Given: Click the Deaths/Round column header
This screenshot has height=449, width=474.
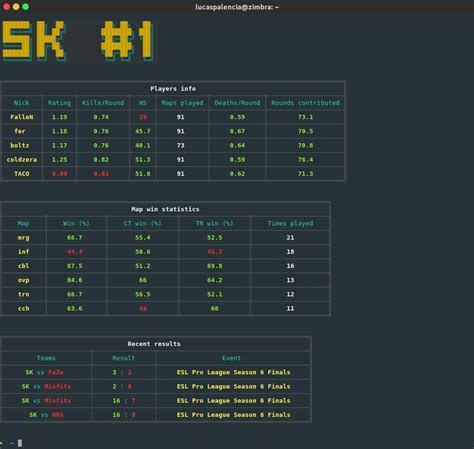Looking at the screenshot, I should [x=237, y=103].
